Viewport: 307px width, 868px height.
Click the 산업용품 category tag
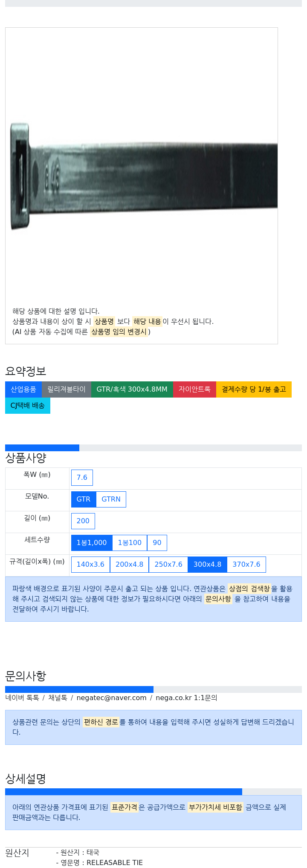(x=23, y=389)
